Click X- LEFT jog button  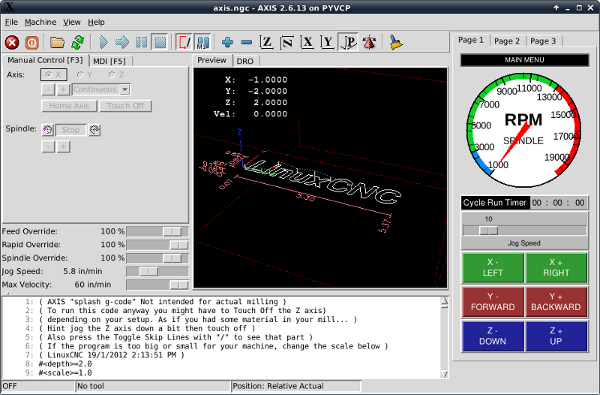click(493, 268)
